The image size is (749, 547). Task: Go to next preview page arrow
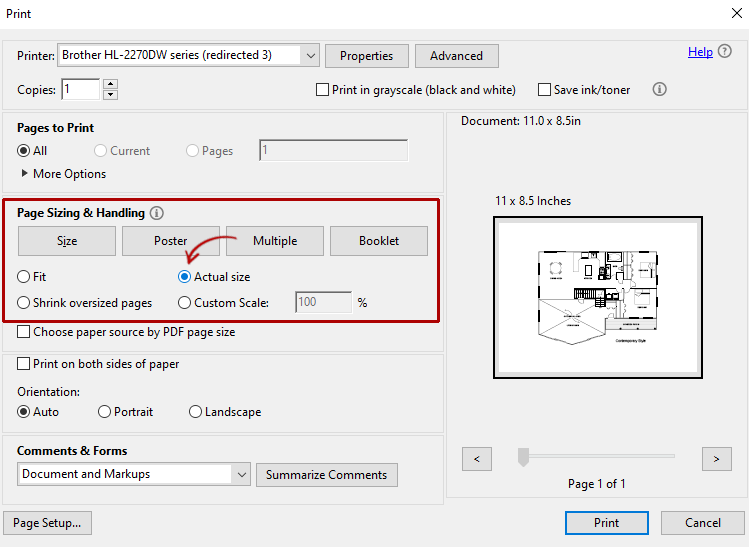pos(716,459)
